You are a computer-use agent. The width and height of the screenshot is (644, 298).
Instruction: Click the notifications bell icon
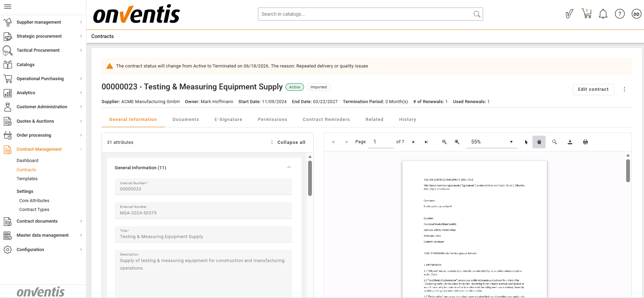point(603,14)
